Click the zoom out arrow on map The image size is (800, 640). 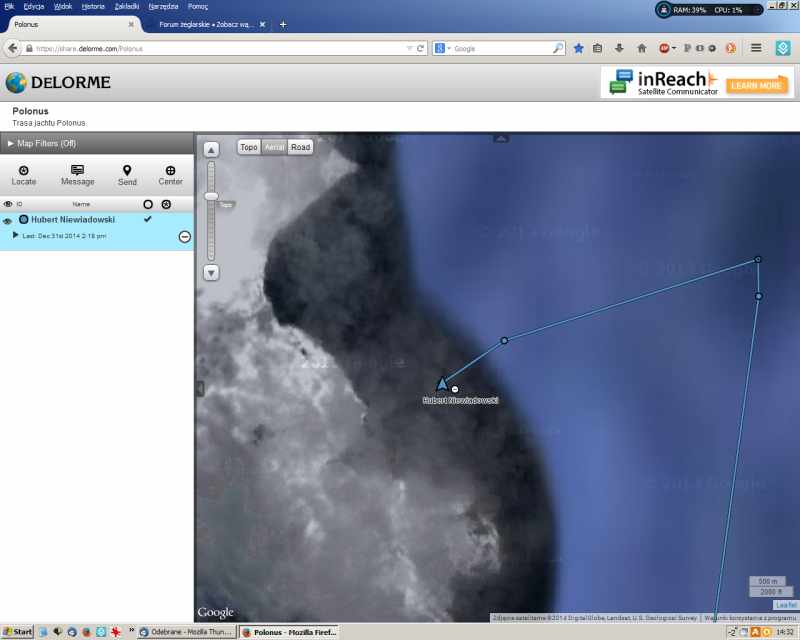[211, 272]
